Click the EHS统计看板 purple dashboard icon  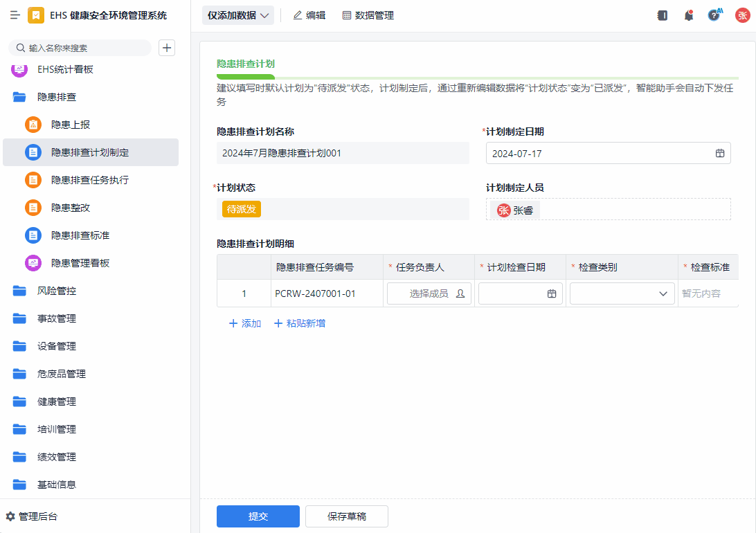(19, 69)
